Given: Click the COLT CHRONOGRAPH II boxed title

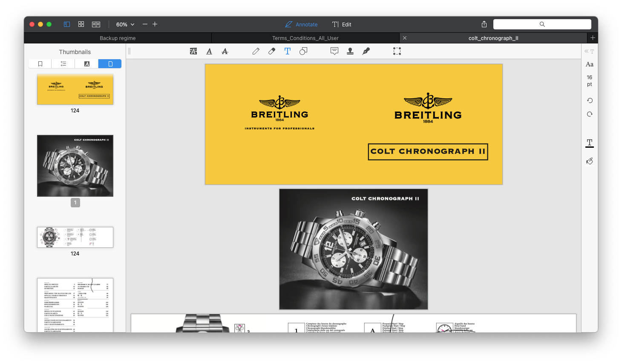Looking at the screenshot, I should tap(428, 152).
